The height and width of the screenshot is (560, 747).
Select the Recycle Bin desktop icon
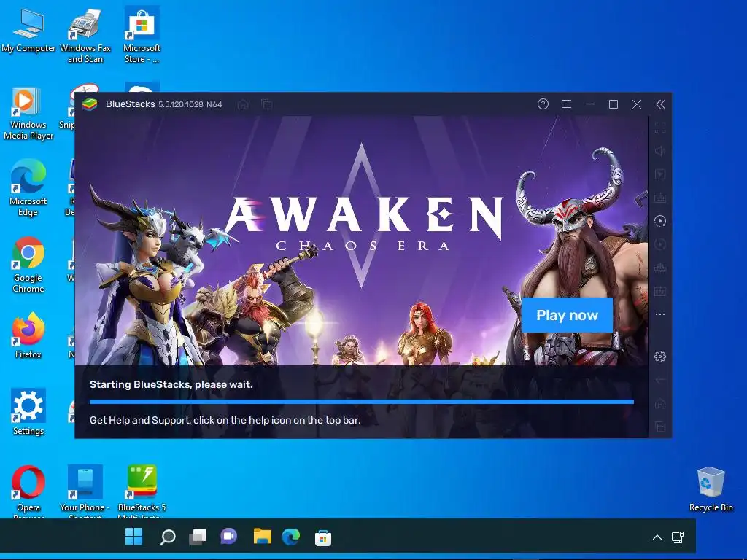711,489
